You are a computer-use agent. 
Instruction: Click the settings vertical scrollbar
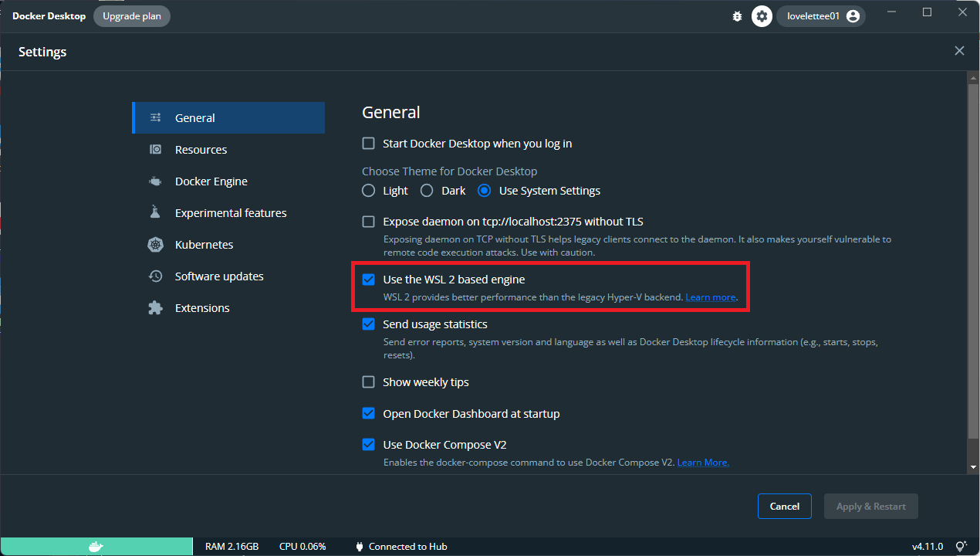pos(972,263)
